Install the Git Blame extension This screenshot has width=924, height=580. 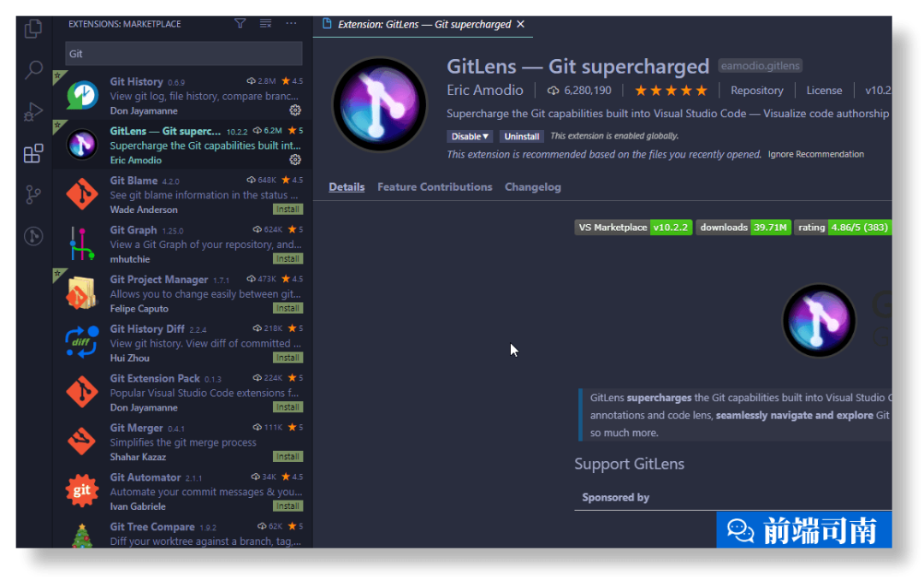[288, 210]
